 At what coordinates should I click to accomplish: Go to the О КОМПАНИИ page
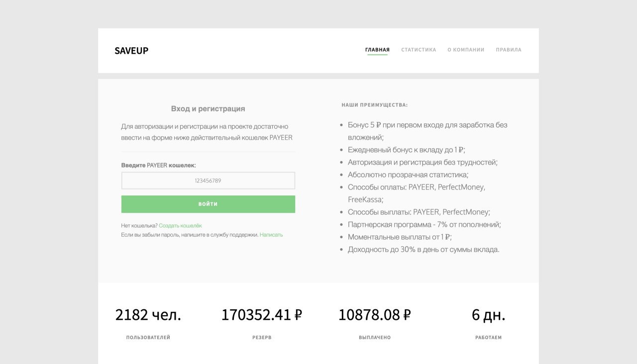coord(465,50)
